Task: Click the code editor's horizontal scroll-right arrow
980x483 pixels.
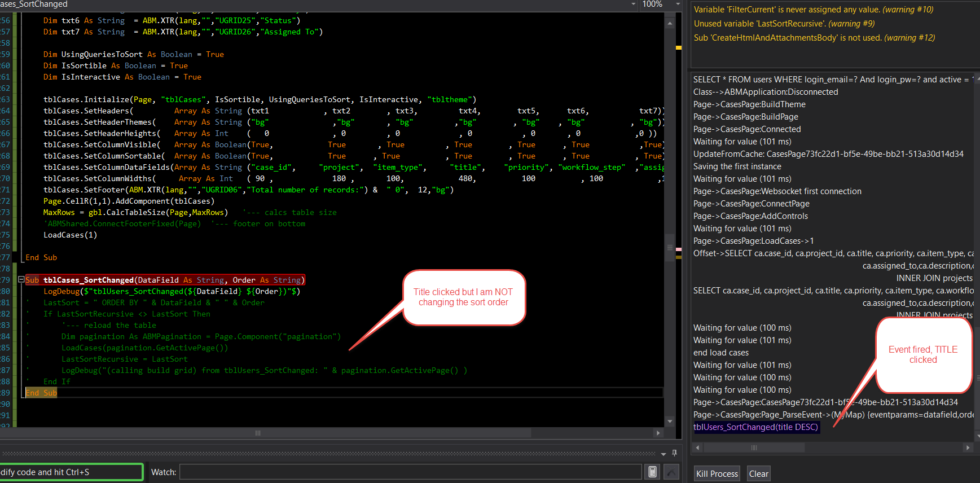Action: tap(658, 433)
